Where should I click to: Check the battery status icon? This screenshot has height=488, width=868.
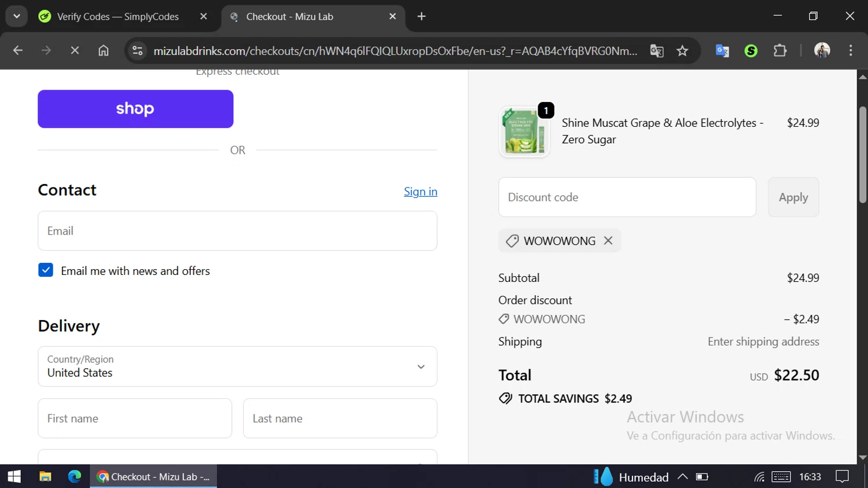pos(702,476)
